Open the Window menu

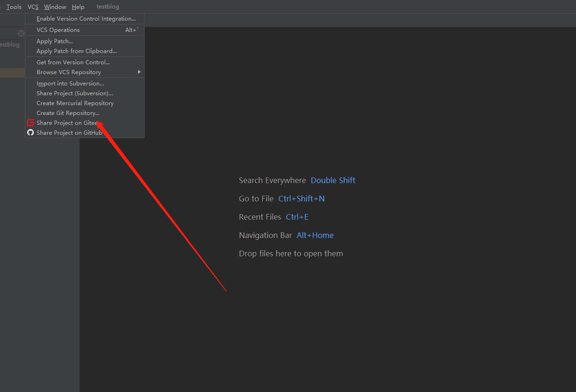[x=55, y=7]
